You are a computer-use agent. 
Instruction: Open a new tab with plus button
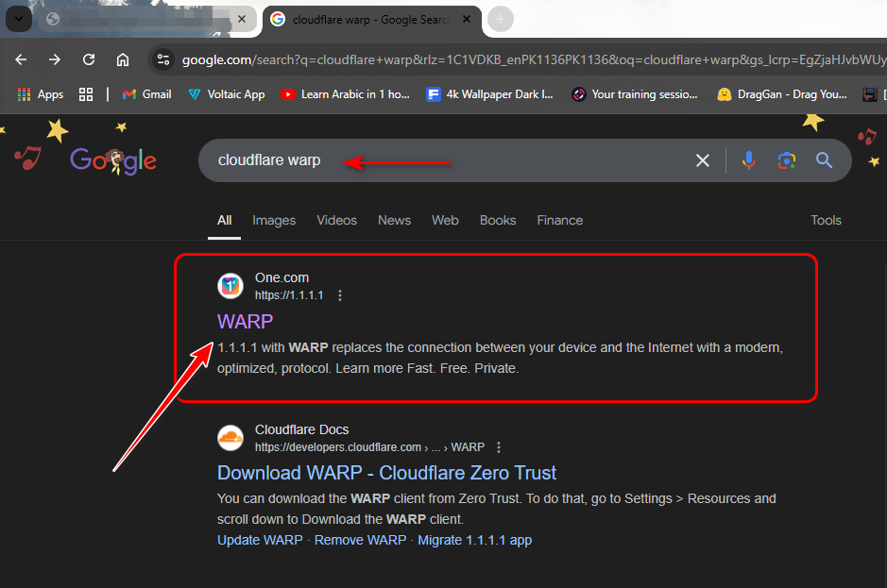(501, 19)
